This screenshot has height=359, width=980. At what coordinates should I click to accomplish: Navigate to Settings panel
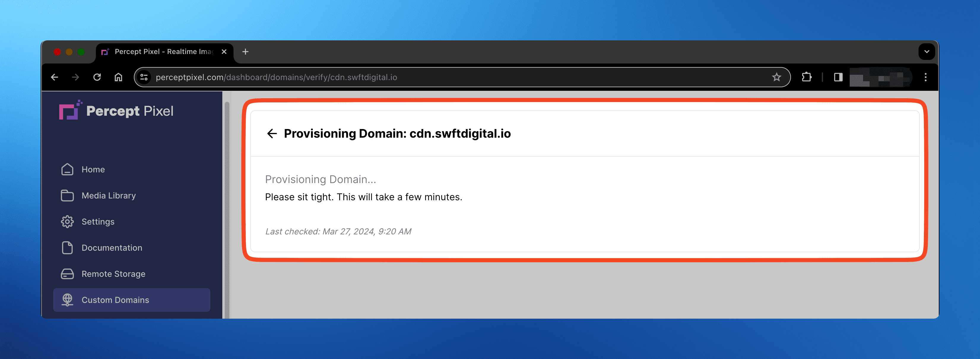click(x=98, y=221)
